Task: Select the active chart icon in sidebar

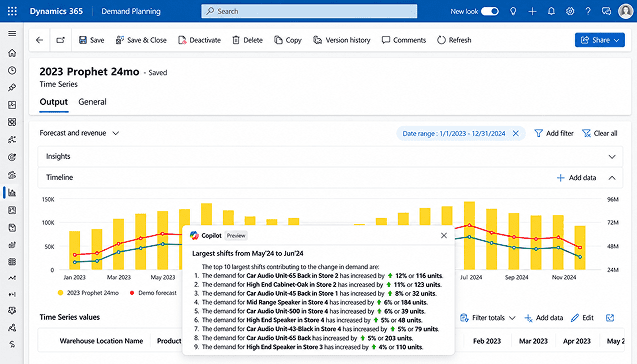Action: point(12,193)
